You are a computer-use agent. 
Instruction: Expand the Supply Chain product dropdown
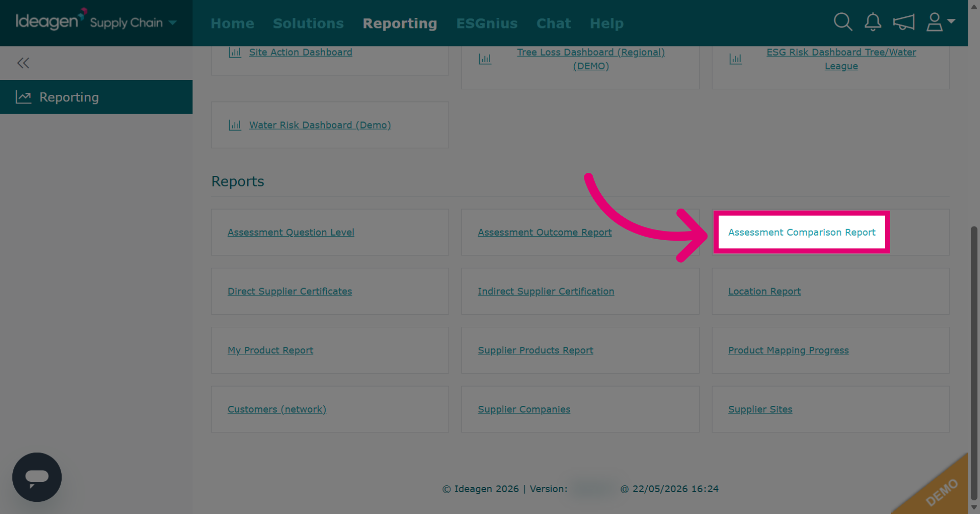coord(173,22)
